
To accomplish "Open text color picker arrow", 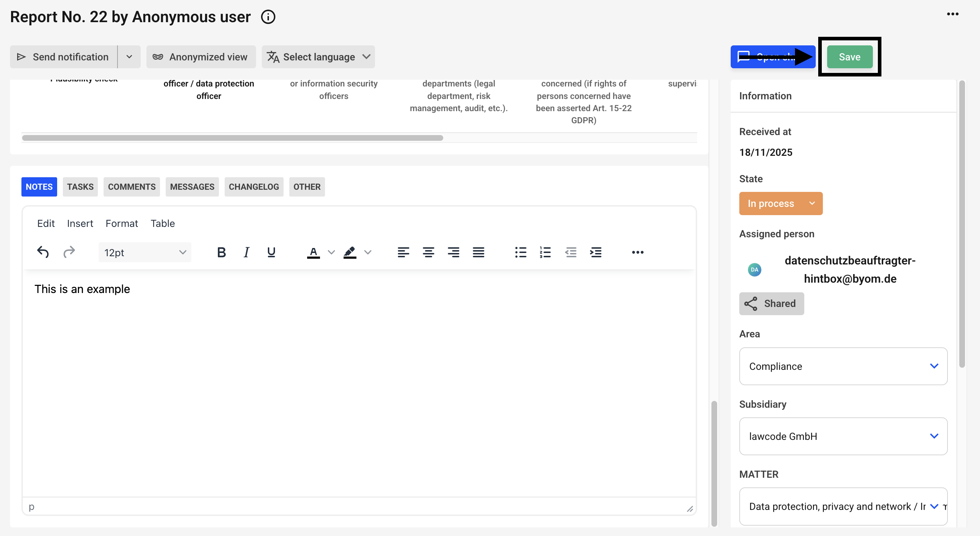I will 331,252.
